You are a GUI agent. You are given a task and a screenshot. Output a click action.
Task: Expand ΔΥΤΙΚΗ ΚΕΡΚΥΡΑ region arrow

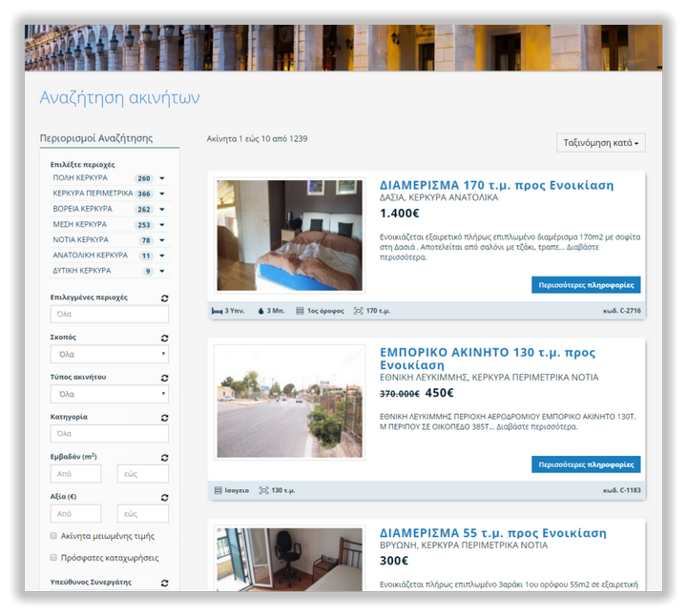(162, 271)
